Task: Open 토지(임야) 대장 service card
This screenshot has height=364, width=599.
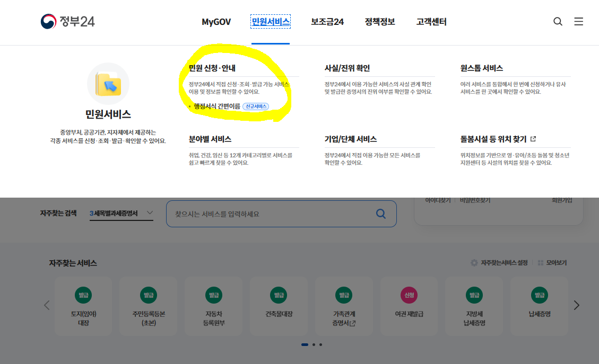Action: (x=83, y=306)
